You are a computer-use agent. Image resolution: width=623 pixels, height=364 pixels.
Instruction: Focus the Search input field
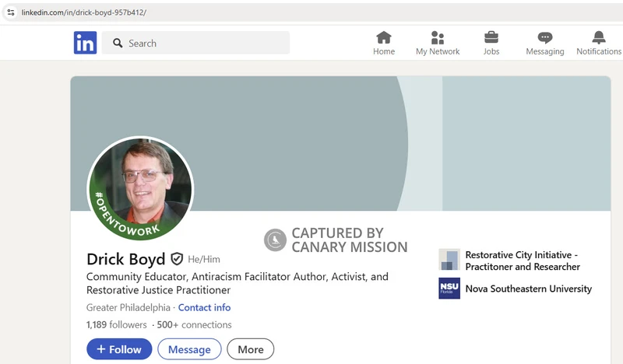click(x=196, y=43)
